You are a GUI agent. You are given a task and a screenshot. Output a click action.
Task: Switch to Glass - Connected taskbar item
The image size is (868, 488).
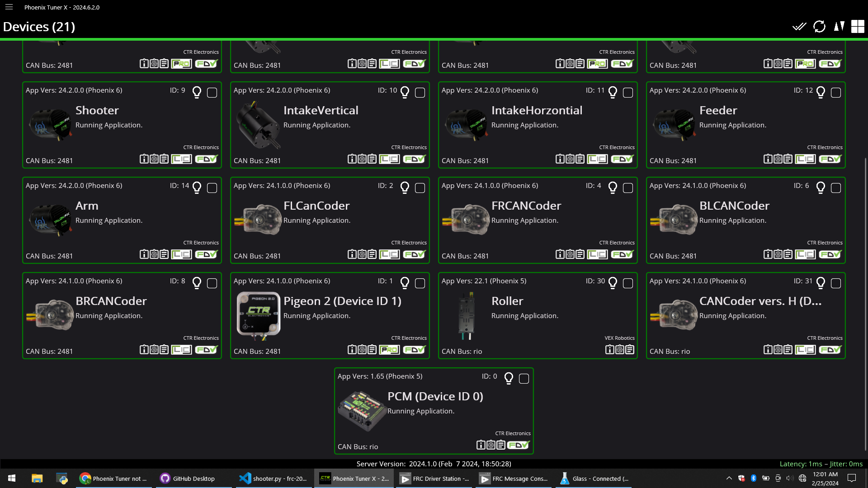point(594,479)
